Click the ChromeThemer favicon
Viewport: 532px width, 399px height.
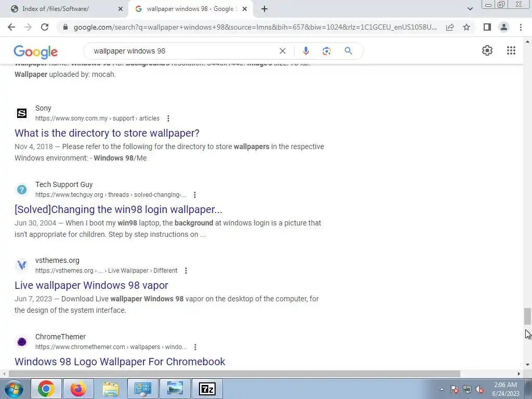click(x=22, y=342)
